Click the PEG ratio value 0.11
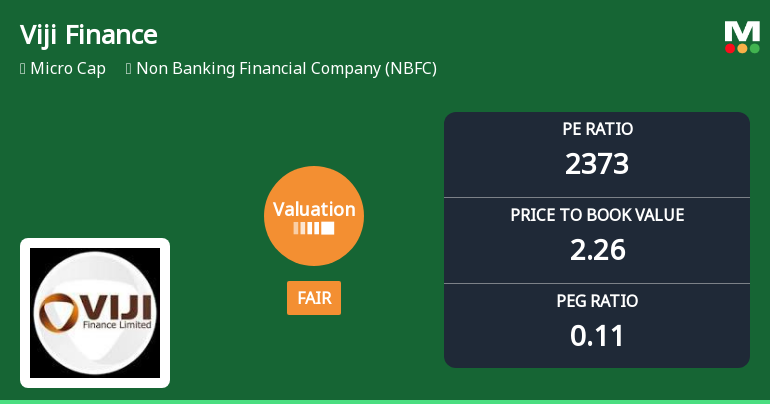Screen dimensions: 770x404 (x=597, y=335)
